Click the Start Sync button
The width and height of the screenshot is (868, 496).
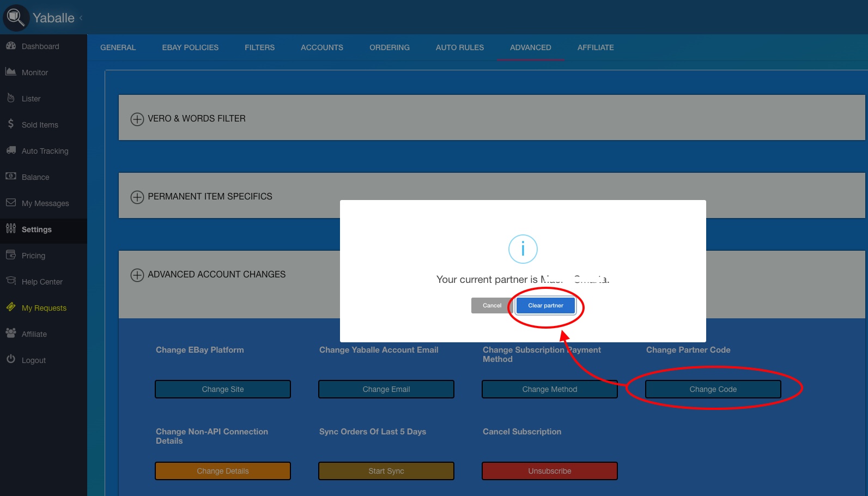point(386,471)
